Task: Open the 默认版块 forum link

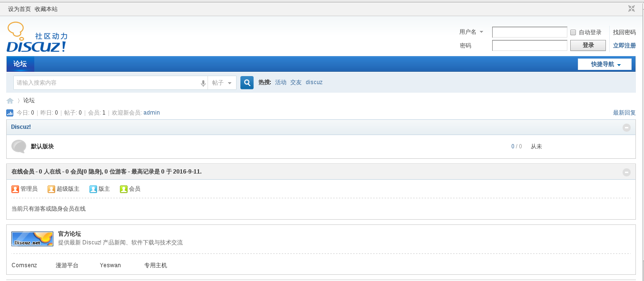Action: click(x=42, y=146)
